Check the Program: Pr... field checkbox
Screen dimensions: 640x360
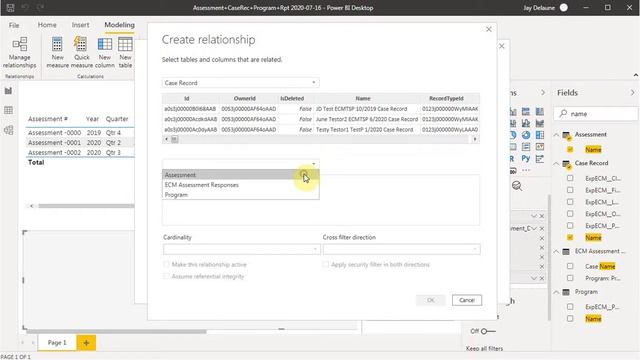point(570,278)
